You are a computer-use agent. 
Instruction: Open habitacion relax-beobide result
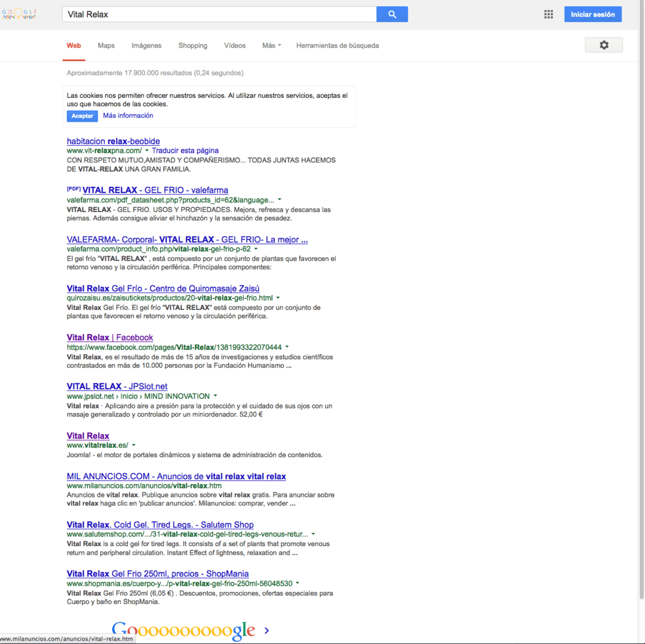(x=113, y=141)
